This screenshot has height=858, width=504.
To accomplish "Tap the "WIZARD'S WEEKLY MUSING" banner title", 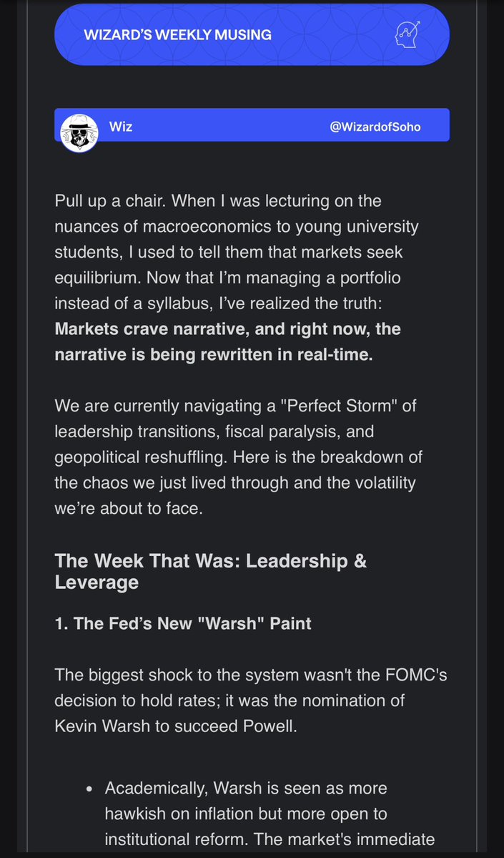I will tap(177, 34).
